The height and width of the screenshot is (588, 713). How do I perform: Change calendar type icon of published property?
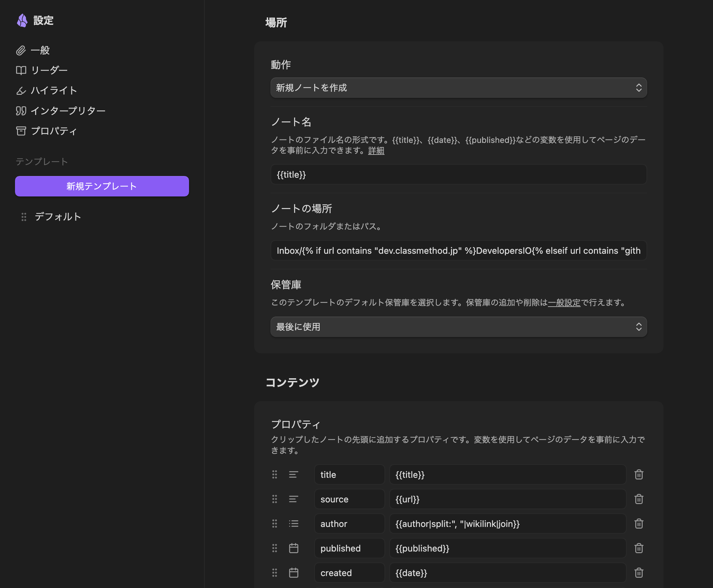click(293, 548)
